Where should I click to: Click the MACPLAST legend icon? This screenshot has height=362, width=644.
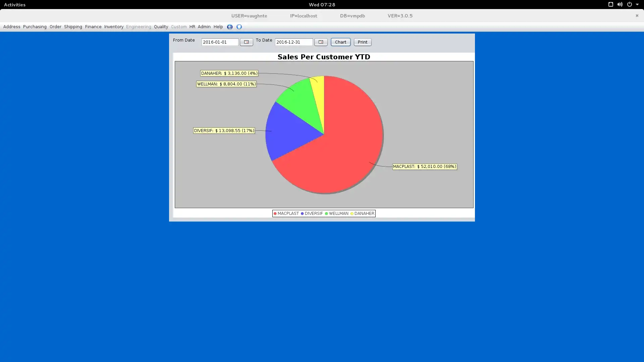(x=275, y=213)
